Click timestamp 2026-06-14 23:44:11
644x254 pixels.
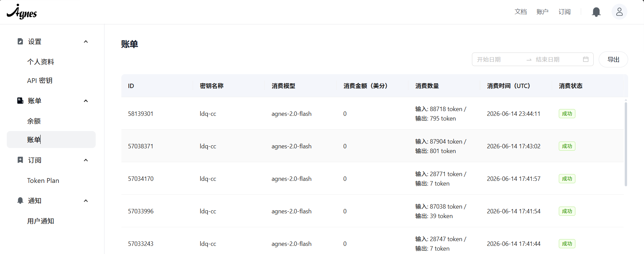click(x=514, y=114)
